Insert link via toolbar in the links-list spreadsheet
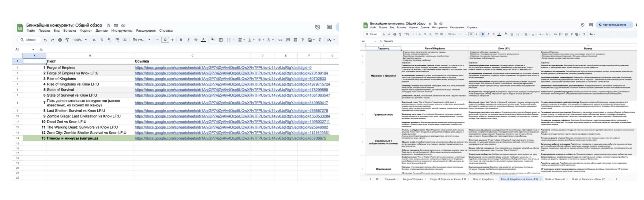 coord(280,40)
